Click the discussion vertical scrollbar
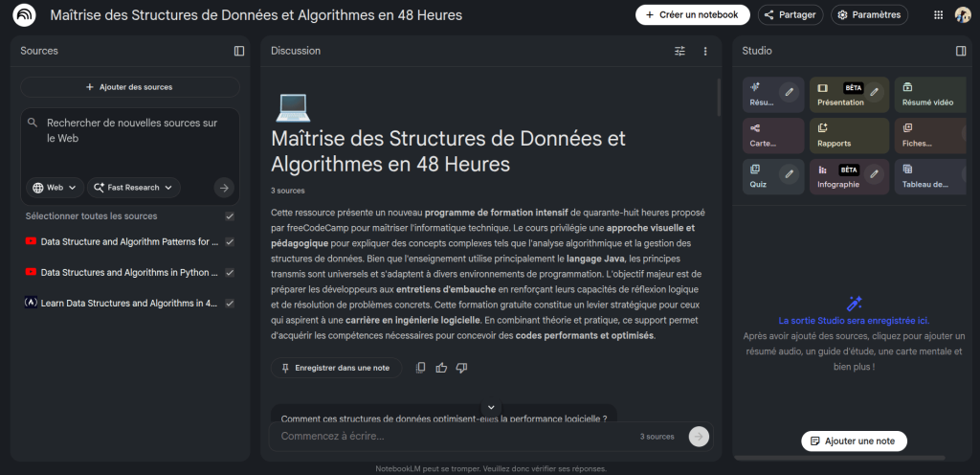This screenshot has width=980, height=475. 719,98
